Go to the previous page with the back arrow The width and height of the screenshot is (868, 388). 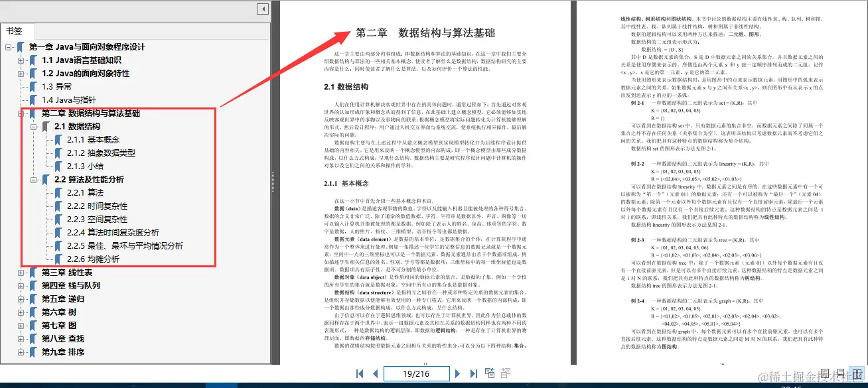click(x=375, y=373)
